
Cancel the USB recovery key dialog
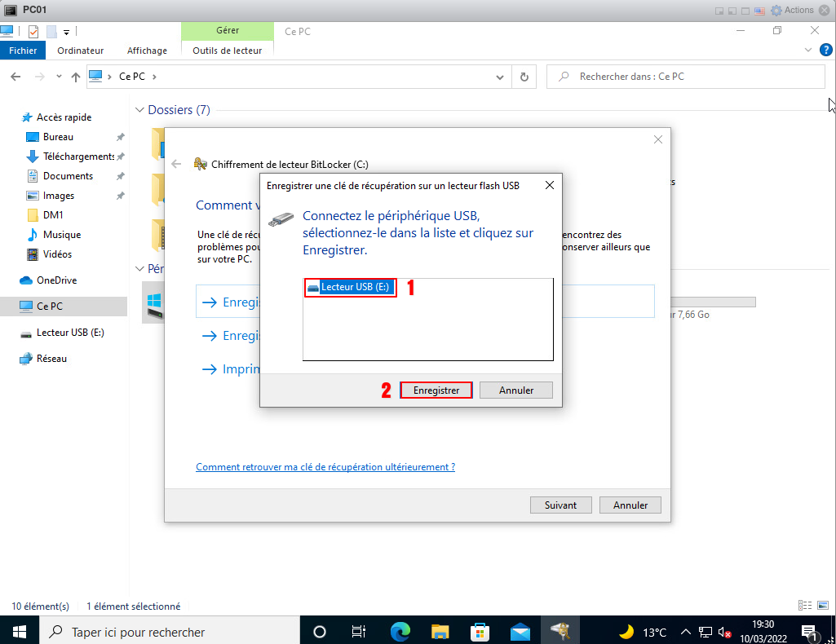point(515,390)
